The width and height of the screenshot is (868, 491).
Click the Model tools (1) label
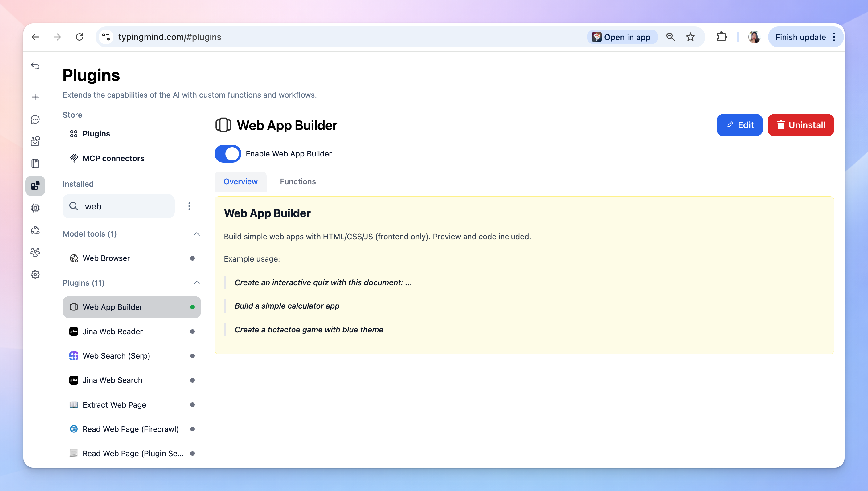(90, 234)
